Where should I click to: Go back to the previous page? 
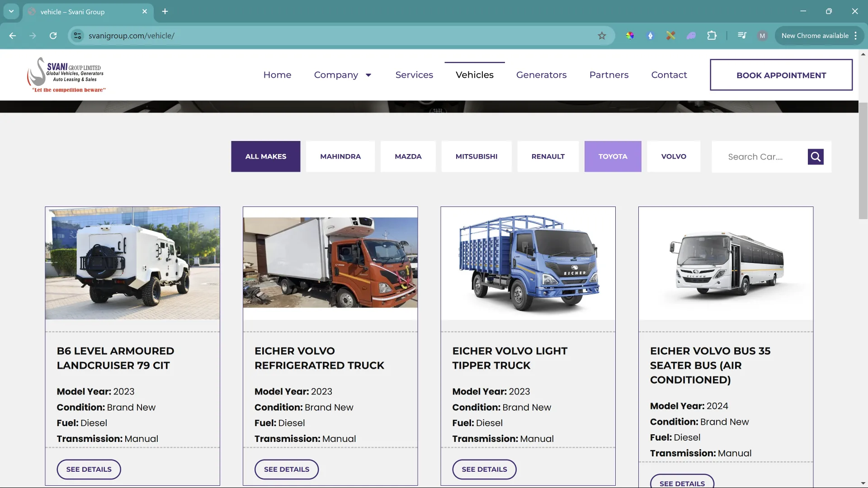[13, 36]
